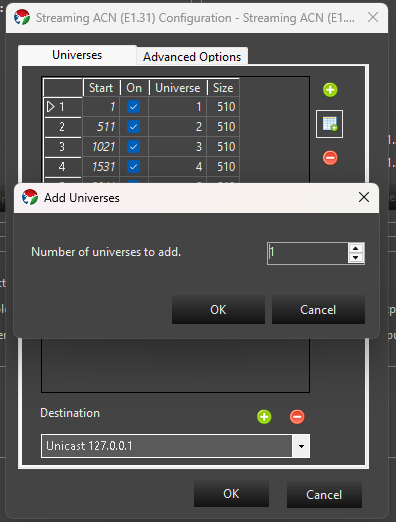
Task: Click the red remove destination icon
Action: (297, 417)
